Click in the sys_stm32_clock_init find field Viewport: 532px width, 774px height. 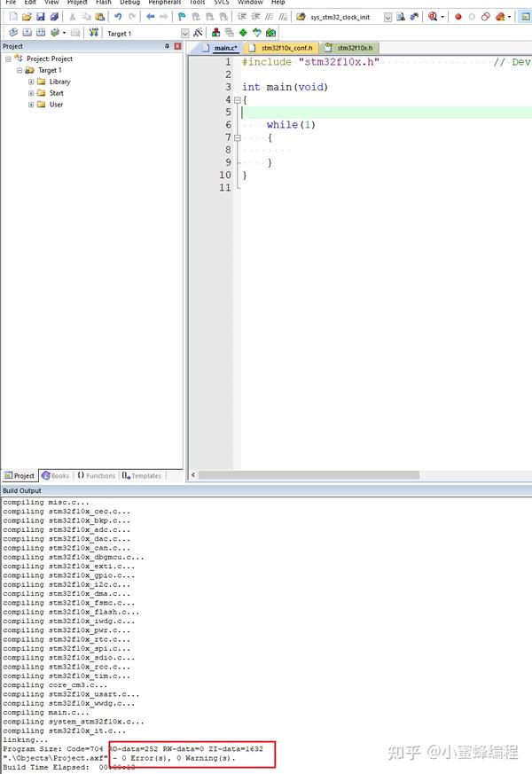(x=346, y=17)
